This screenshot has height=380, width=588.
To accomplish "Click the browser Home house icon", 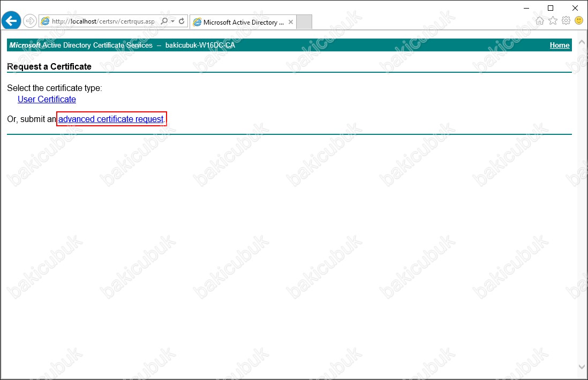I will (x=540, y=21).
